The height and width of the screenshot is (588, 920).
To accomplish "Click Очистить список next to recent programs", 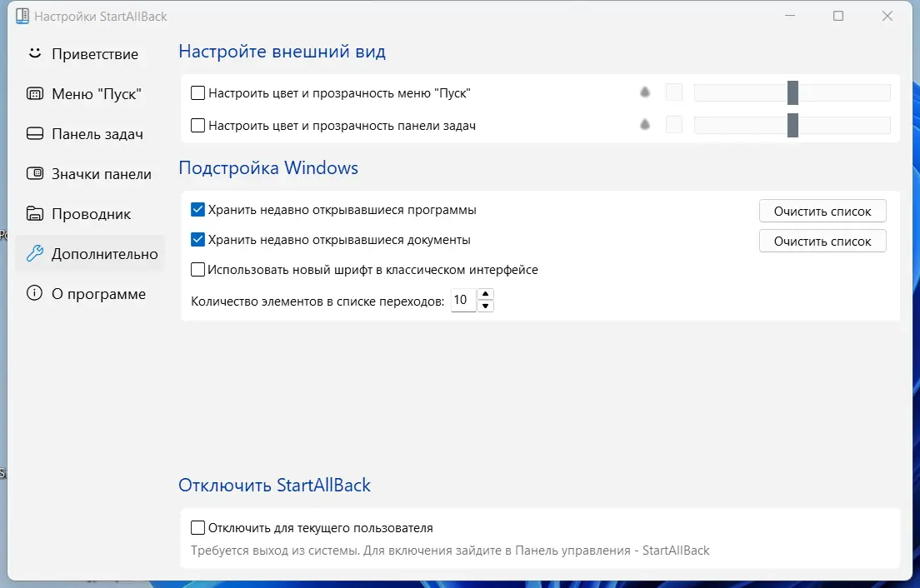I will tap(822, 210).
